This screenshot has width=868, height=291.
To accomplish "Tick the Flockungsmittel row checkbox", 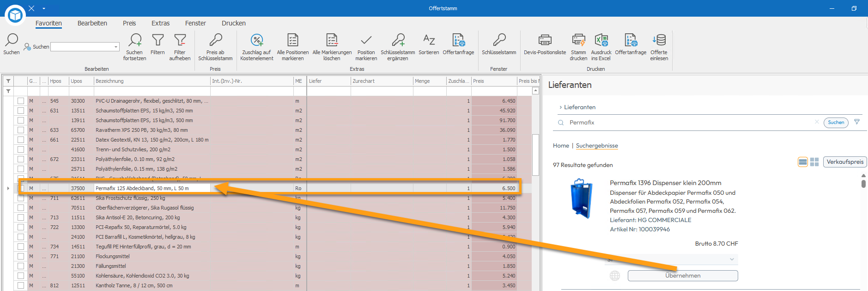I will [x=21, y=256].
